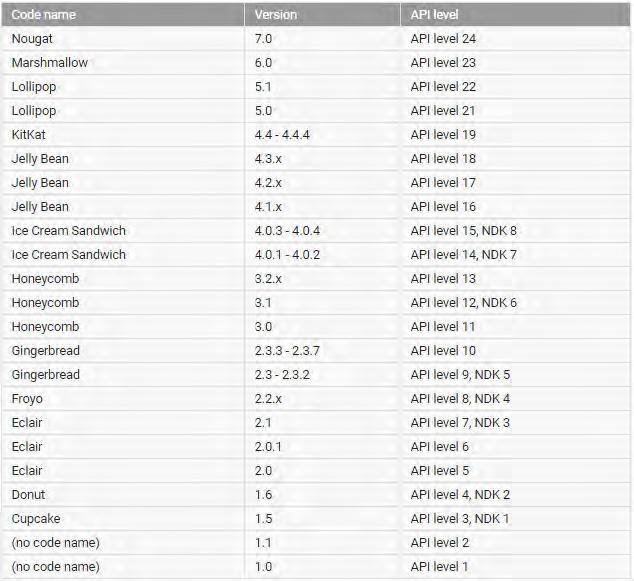Click the API level column header
Image resolution: width=634 pixels, height=581 pixels.
pos(515,15)
